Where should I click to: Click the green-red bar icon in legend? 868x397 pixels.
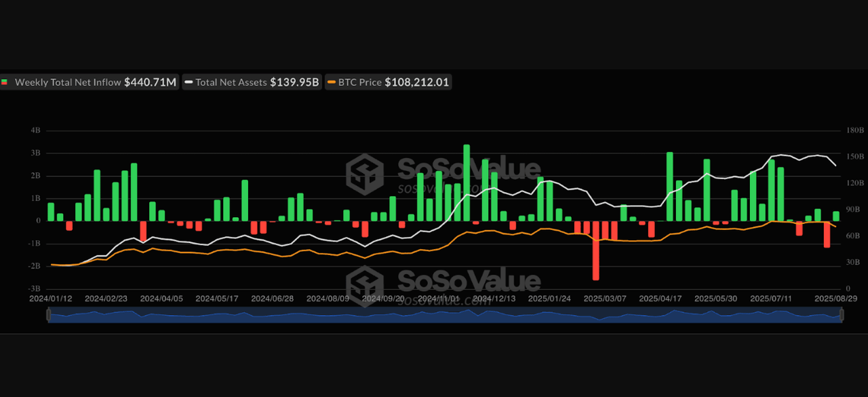[x=5, y=82]
